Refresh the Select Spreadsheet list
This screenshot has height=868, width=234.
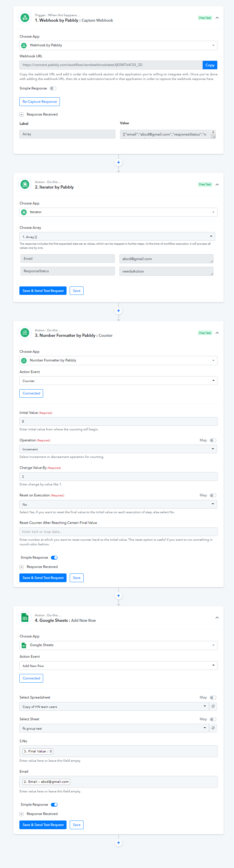(213, 706)
